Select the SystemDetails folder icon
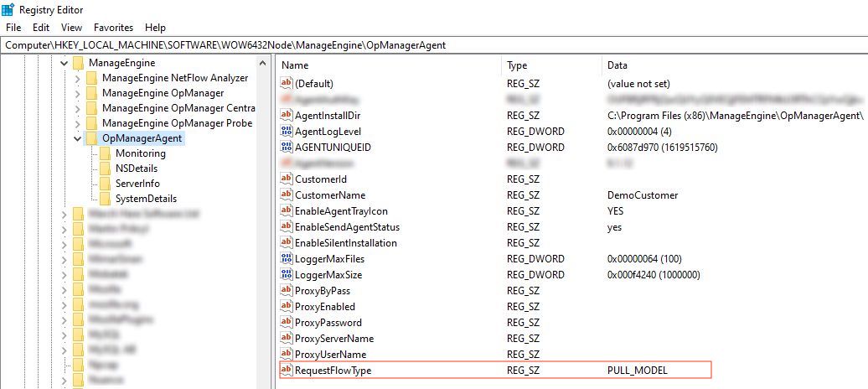Screen dimensions: 868x389 point(106,199)
